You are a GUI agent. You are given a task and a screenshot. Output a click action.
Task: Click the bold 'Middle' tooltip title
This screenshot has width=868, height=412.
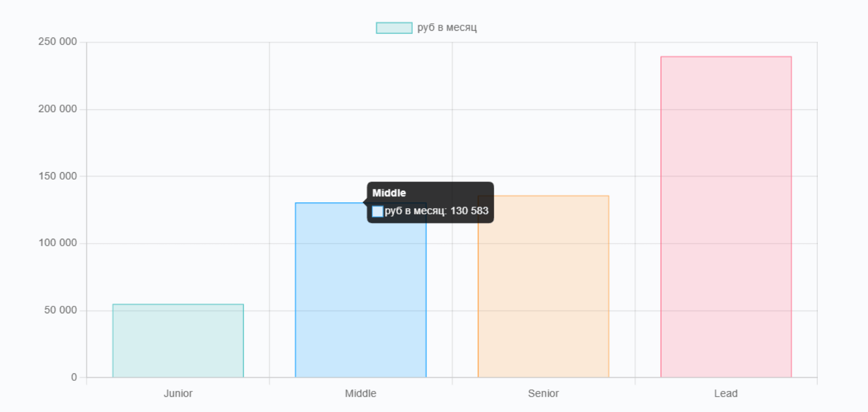coord(389,193)
